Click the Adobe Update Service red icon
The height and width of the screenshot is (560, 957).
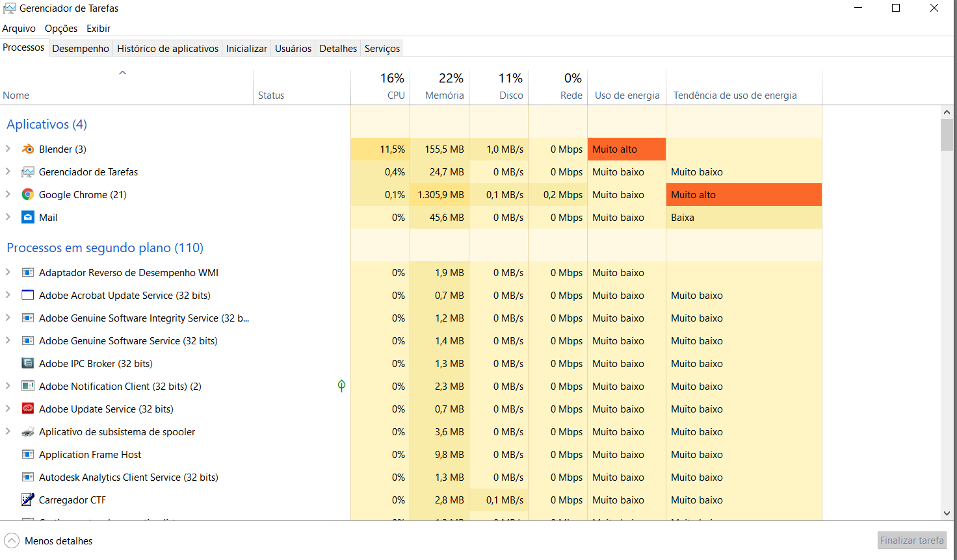[x=27, y=409]
